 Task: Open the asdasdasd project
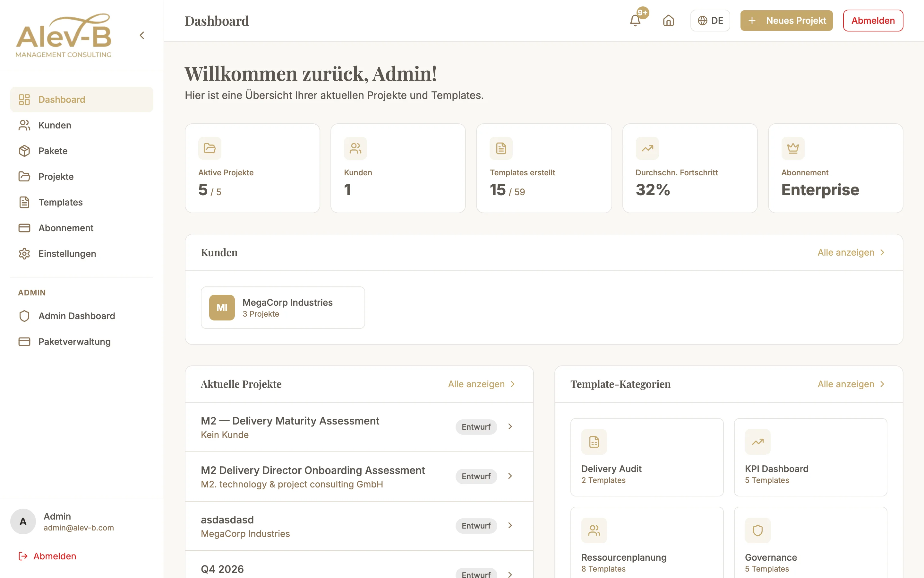tap(359, 526)
